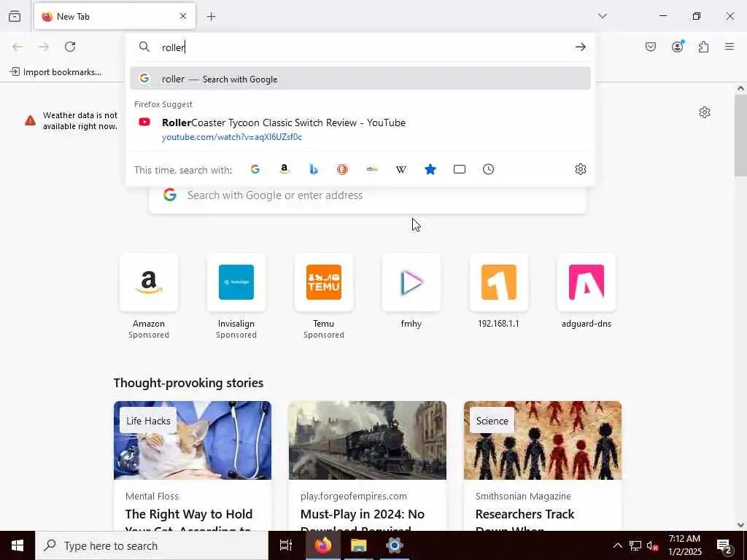Search this time with Amazon icon
The image size is (747, 560).
click(x=285, y=169)
